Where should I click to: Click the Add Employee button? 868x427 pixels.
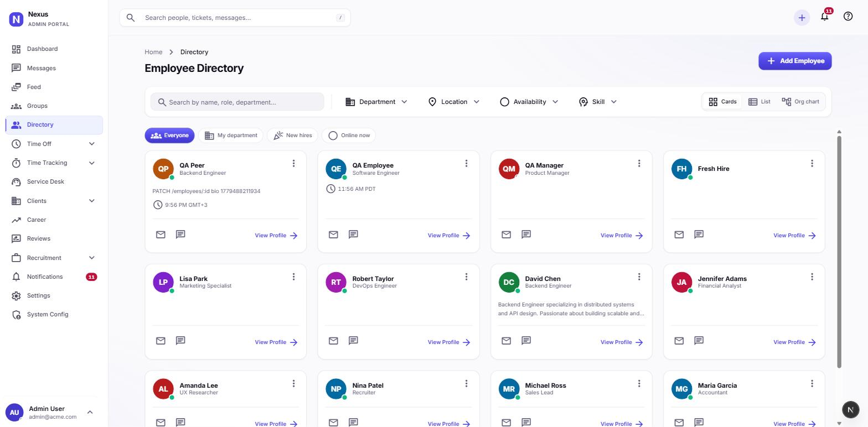pos(795,61)
